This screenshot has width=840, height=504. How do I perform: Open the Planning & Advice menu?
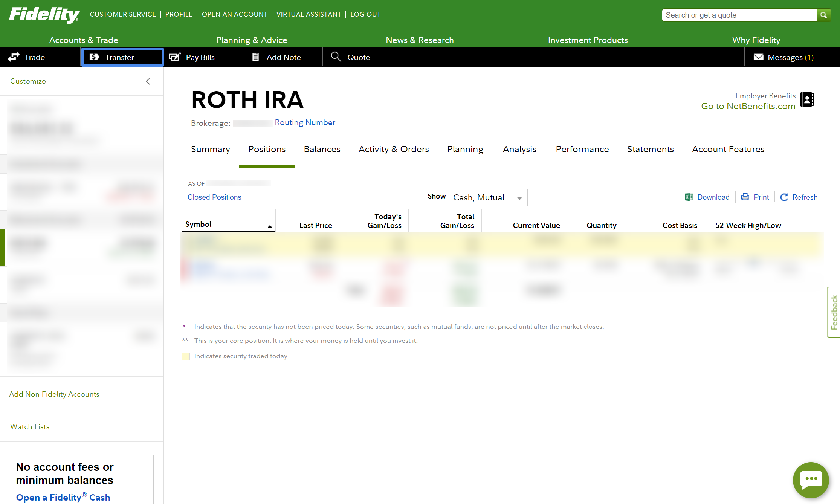point(252,40)
